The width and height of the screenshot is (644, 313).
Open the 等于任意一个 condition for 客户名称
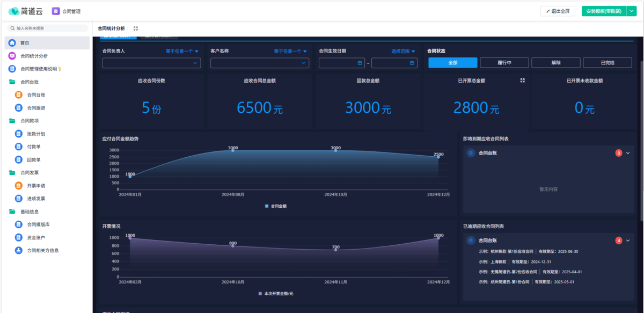[290, 52]
